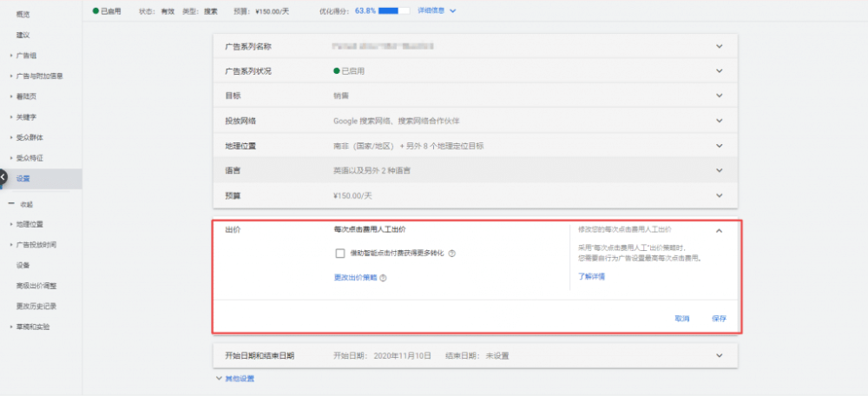Click help icon beside 借助智能点击付费获得更多转化
The height and width of the screenshot is (396, 868).
coord(452,254)
